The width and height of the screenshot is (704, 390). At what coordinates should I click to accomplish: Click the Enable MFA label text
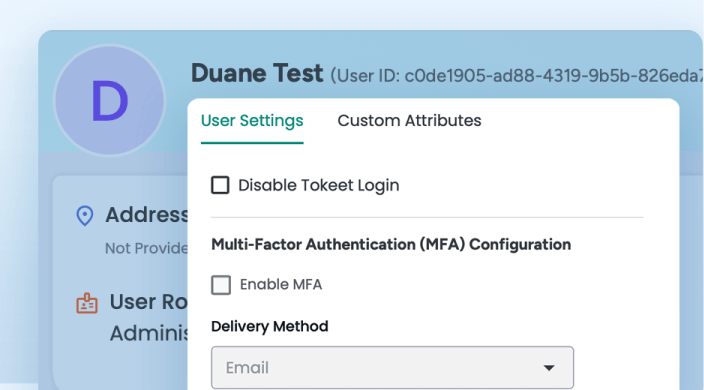281,285
